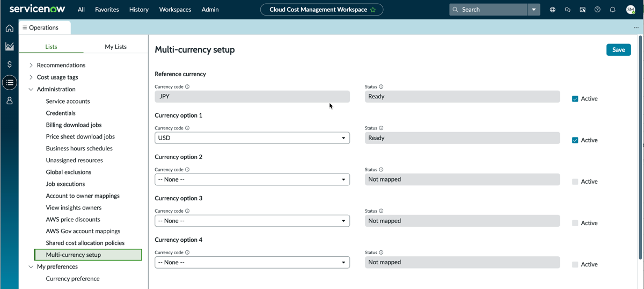The width and height of the screenshot is (644, 289).
Task: Open the analytics chart icon in sidebar
Action: pyautogui.click(x=9, y=47)
